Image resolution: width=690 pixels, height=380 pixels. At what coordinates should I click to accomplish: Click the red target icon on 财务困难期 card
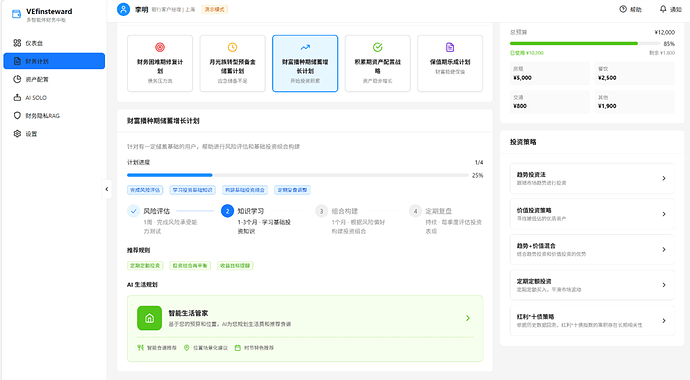(160, 47)
